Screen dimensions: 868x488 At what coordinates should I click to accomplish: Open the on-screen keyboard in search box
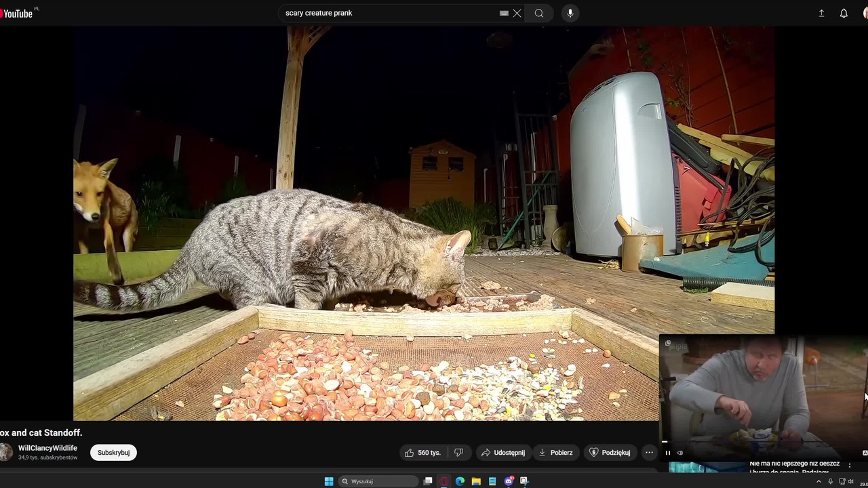coord(504,13)
